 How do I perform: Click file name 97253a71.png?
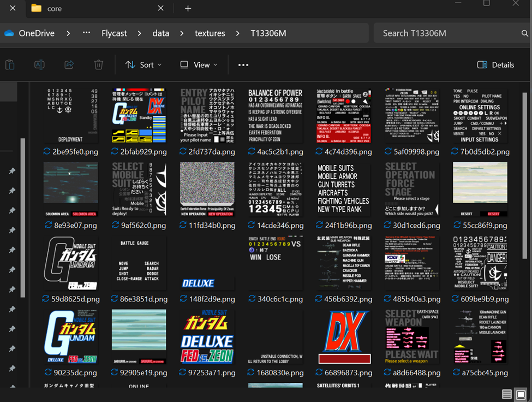[x=212, y=373]
